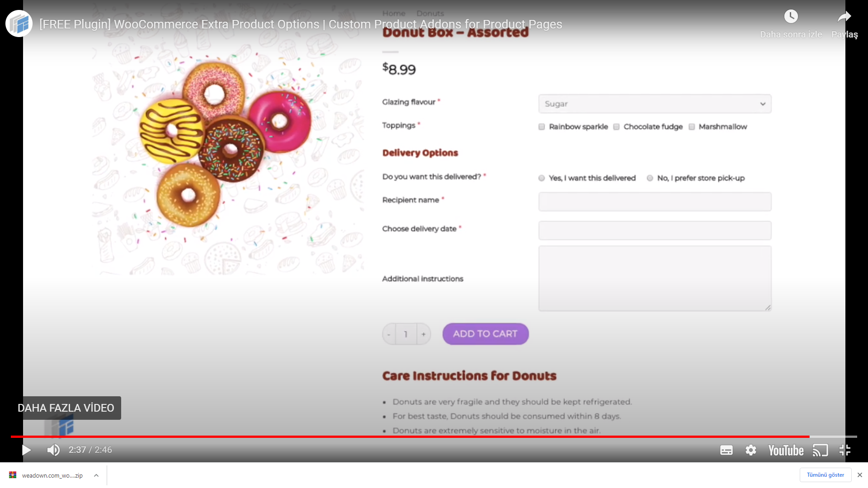The width and height of the screenshot is (868, 488).
Task: Check the Chocolate fudge topping
Action: click(616, 127)
